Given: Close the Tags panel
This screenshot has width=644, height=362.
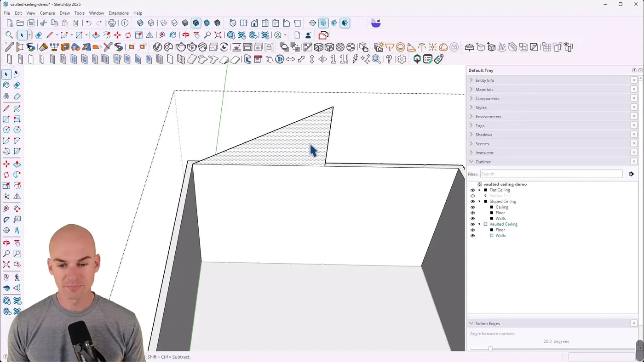Looking at the screenshot, I should point(634,125).
